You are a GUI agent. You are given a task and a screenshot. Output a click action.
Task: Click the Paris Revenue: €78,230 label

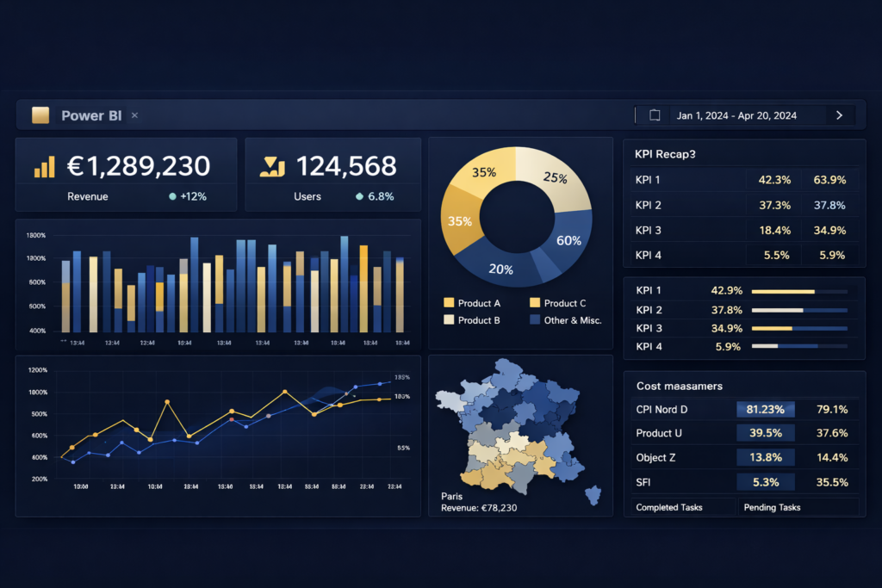479,502
